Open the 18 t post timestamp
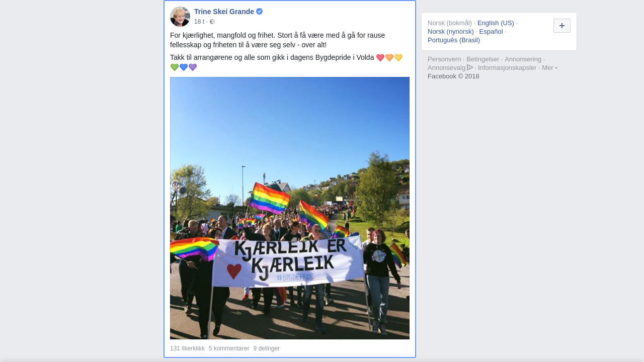Screen dimensions: 644x362 pos(199,22)
